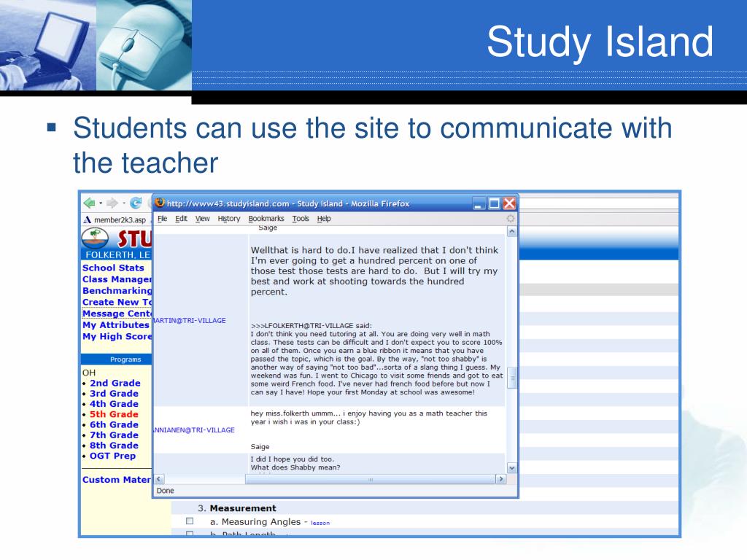Select 4th Grade program
The height and width of the screenshot is (560, 747).
click(x=115, y=404)
